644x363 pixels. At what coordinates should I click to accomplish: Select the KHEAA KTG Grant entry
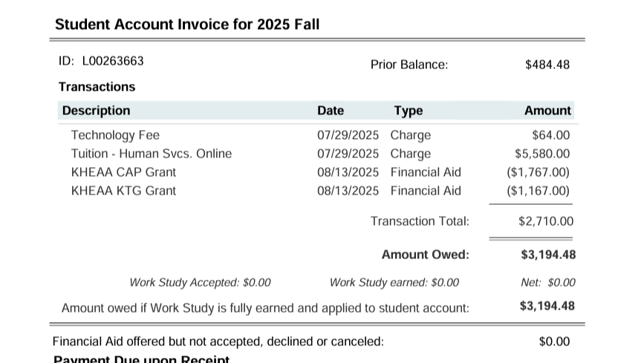pos(124,191)
